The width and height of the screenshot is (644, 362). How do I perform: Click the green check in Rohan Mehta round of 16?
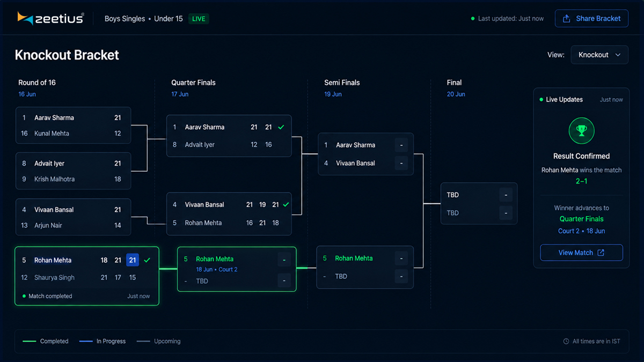pyautogui.click(x=147, y=260)
